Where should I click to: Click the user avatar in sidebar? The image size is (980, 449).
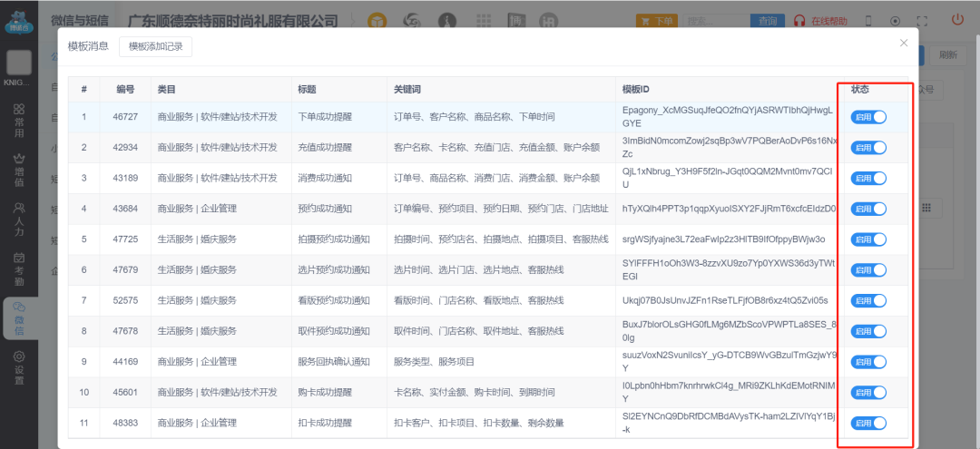[x=19, y=63]
